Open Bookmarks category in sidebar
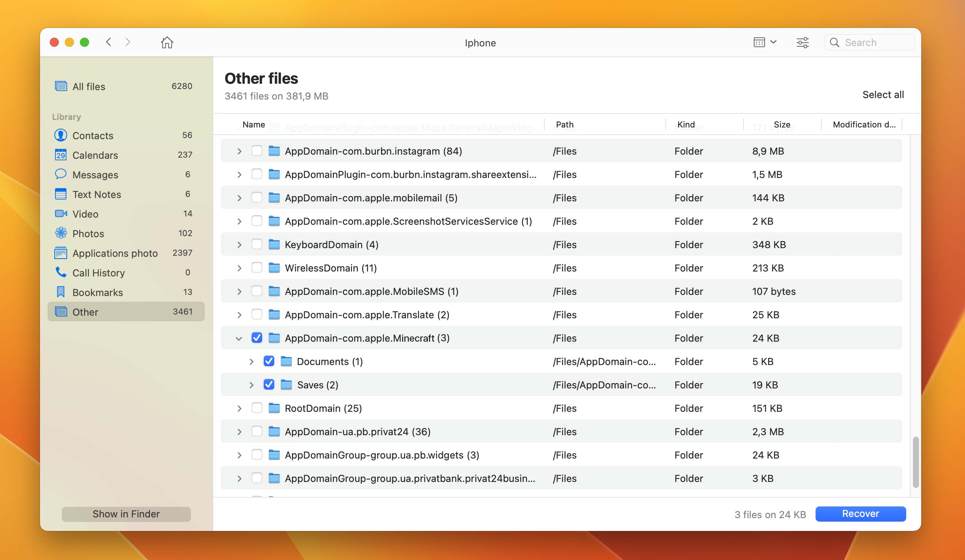This screenshot has width=965, height=560. point(98,292)
